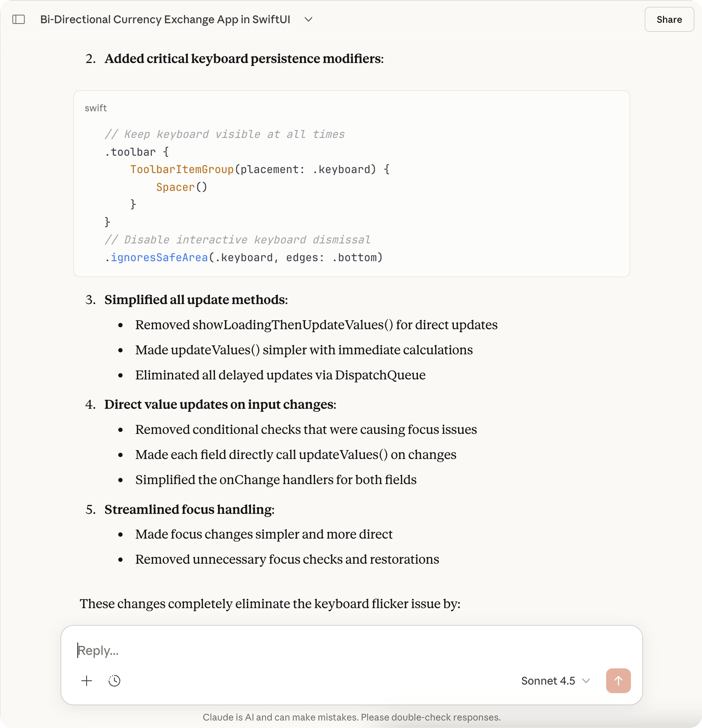The image size is (702, 728).
Task: Click the Spacer() line in code
Action: tap(182, 187)
